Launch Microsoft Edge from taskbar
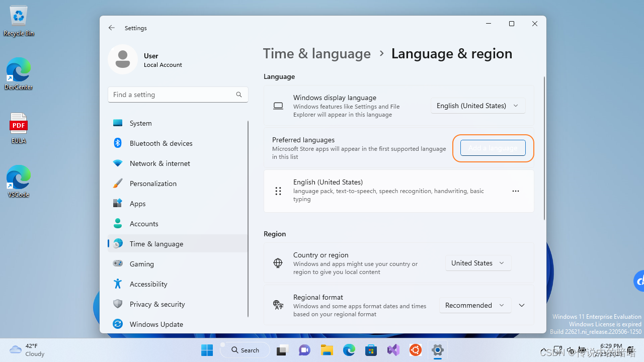This screenshot has height=362, width=644. click(x=349, y=350)
